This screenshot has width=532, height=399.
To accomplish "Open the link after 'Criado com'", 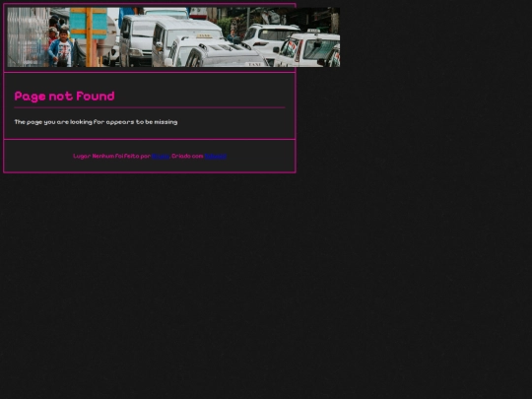I will (215, 156).
